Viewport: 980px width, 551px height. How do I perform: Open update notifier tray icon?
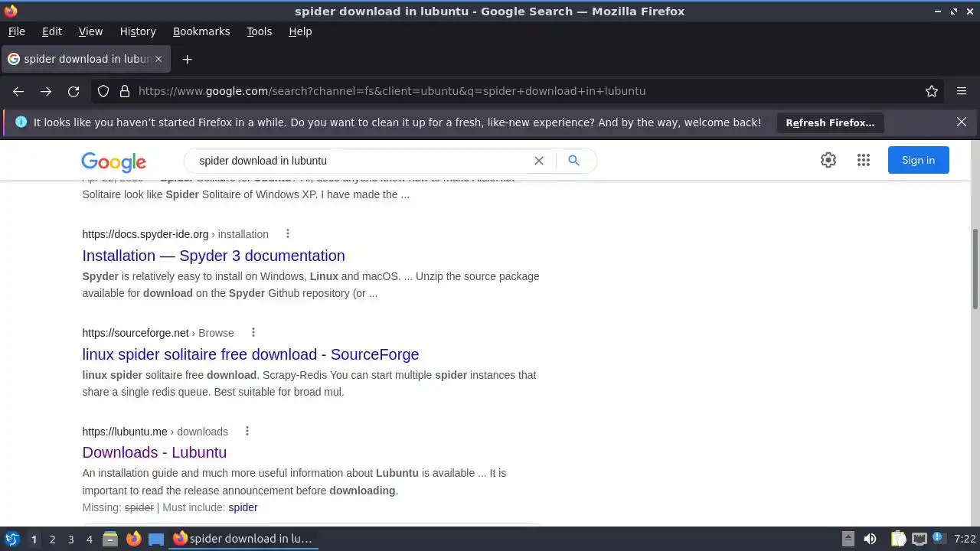939,539
